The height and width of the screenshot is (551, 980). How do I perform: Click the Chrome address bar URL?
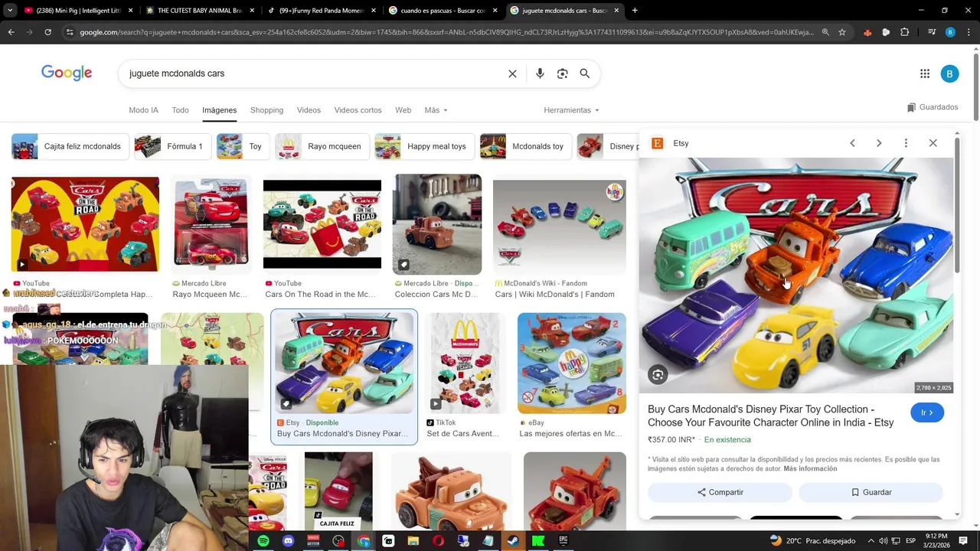446,32
